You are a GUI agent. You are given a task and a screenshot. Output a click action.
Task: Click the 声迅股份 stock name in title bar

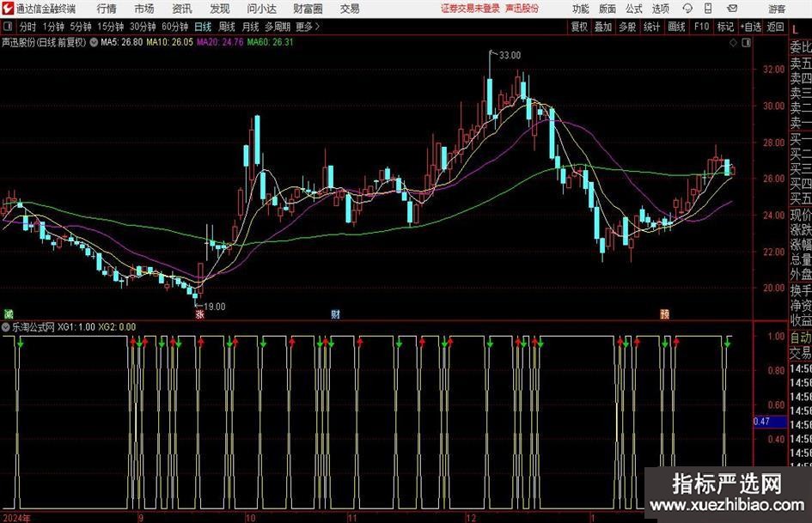pyautogui.click(x=522, y=9)
